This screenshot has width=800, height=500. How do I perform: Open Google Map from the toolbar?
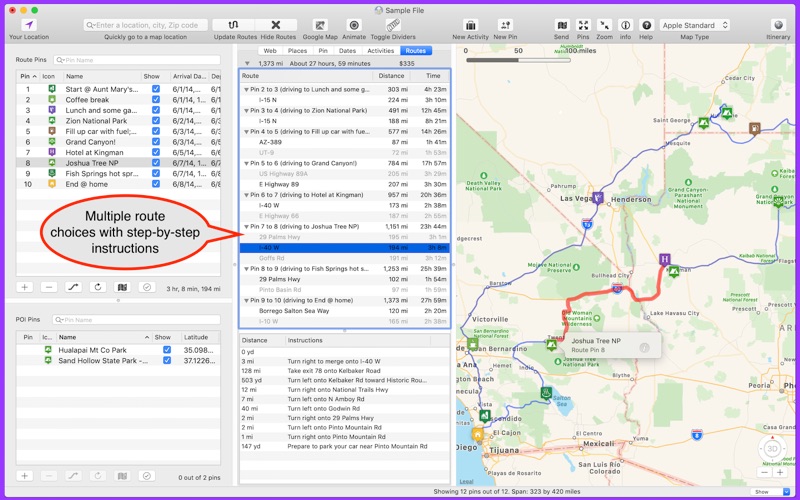[x=320, y=24]
